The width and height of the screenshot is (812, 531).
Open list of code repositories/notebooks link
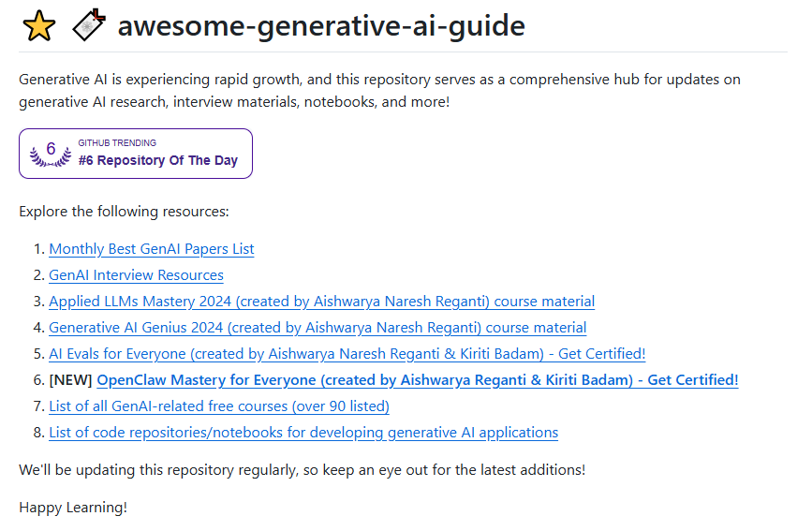tap(303, 433)
